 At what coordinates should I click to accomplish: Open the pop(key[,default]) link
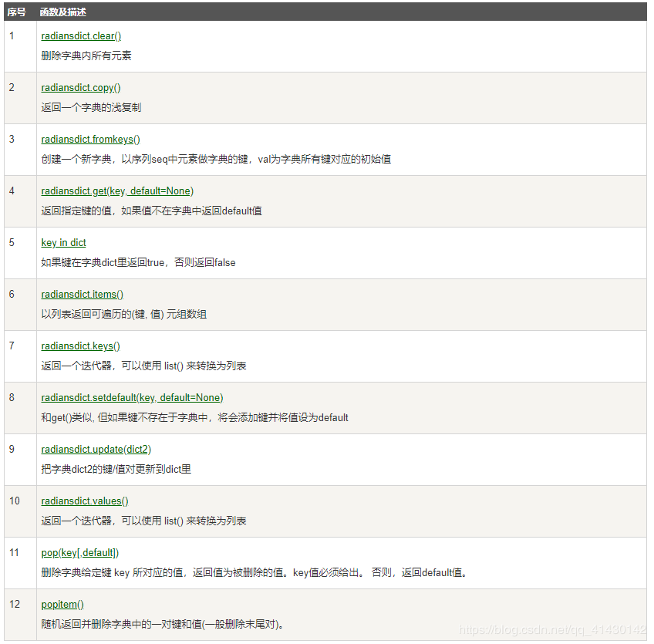pos(78,552)
